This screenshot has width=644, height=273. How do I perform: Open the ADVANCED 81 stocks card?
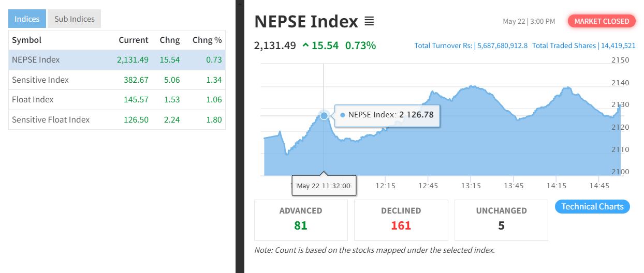pos(301,220)
